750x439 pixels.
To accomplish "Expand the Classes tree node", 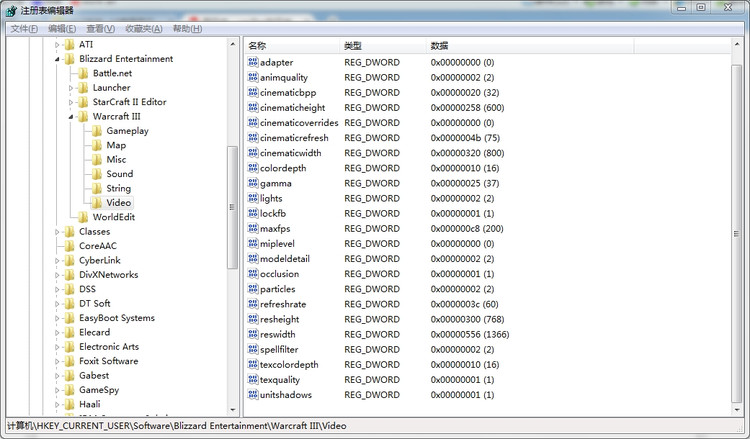I will [57, 232].
